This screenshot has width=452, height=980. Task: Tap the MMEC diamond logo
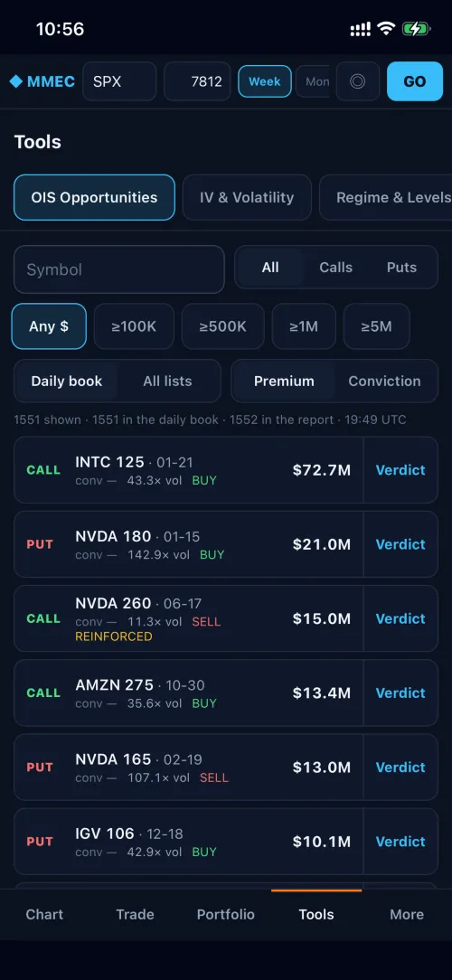pyautogui.click(x=42, y=81)
